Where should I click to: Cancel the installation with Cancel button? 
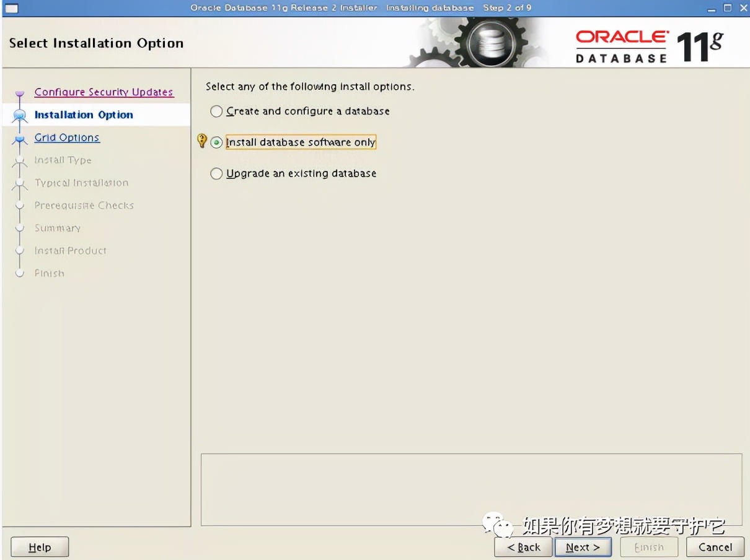click(715, 547)
